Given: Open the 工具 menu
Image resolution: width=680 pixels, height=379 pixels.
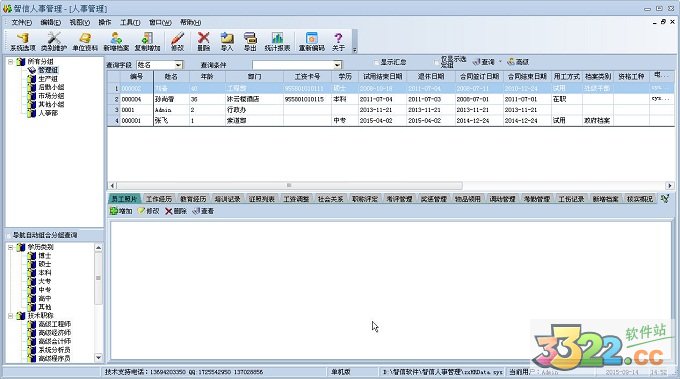Looking at the screenshot, I should (x=130, y=22).
